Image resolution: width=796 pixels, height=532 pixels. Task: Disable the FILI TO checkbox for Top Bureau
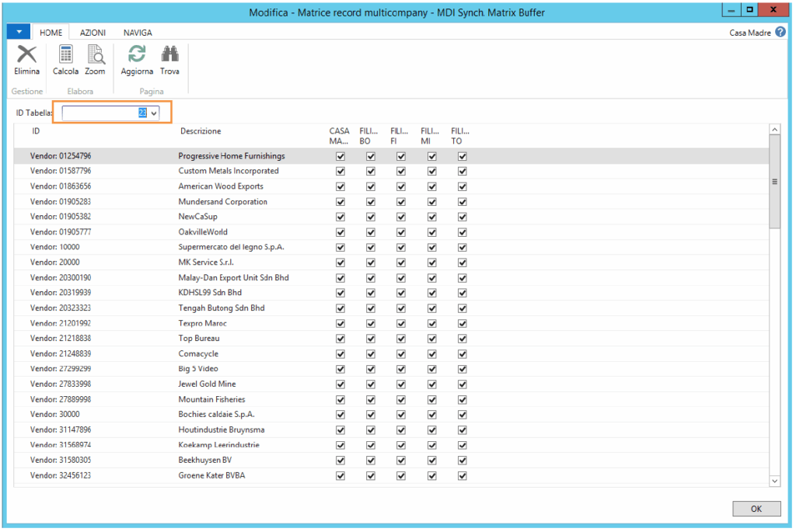coord(462,339)
